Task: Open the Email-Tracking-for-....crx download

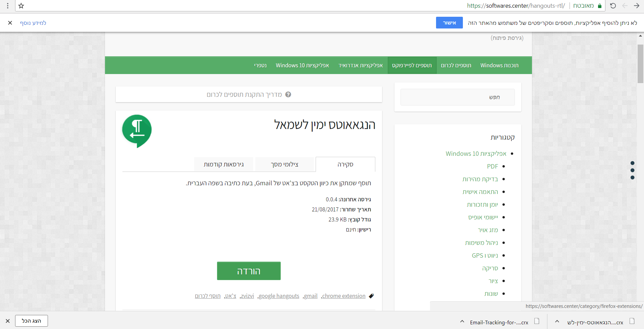Action: 499,322
